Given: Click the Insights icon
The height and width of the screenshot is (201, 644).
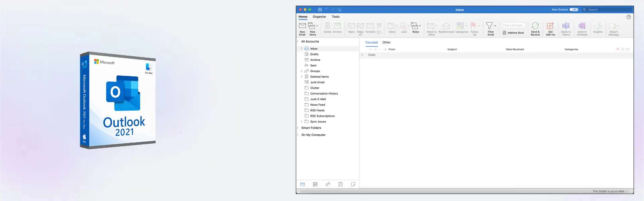Looking at the screenshot, I should tap(598, 26).
